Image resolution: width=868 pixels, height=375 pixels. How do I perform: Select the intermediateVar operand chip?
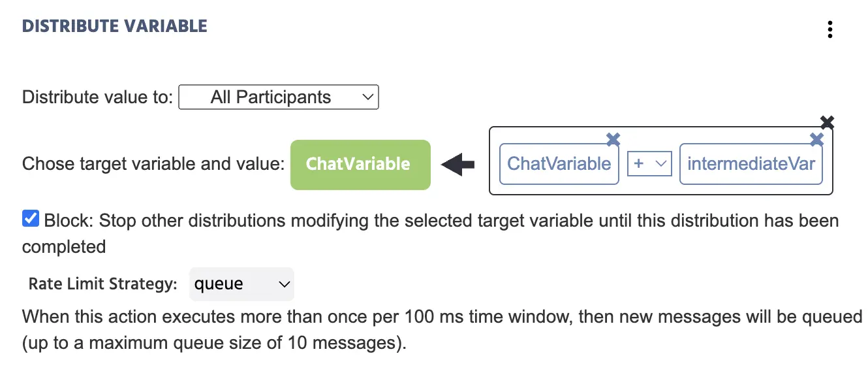tap(751, 164)
